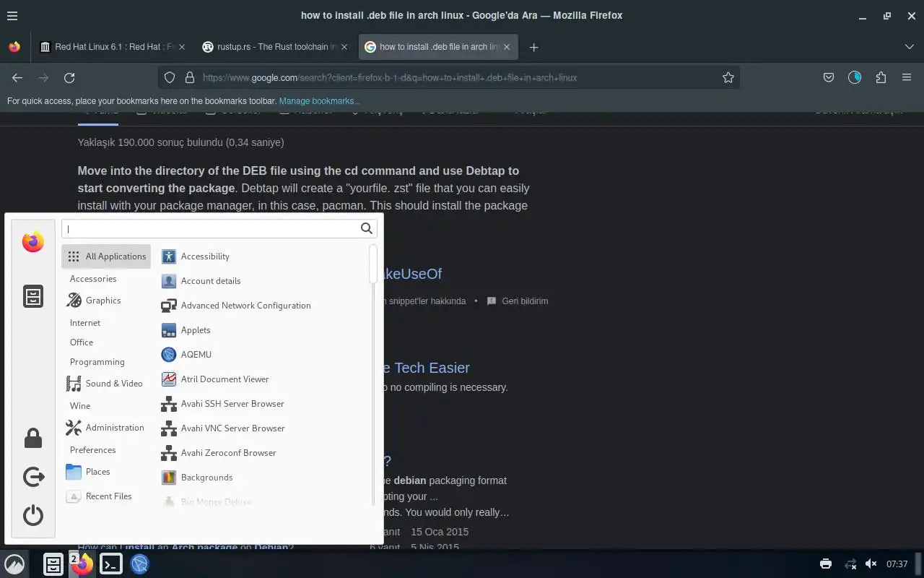The image size is (924, 578).
Task: Reload the current page
Action: pyautogui.click(x=69, y=77)
